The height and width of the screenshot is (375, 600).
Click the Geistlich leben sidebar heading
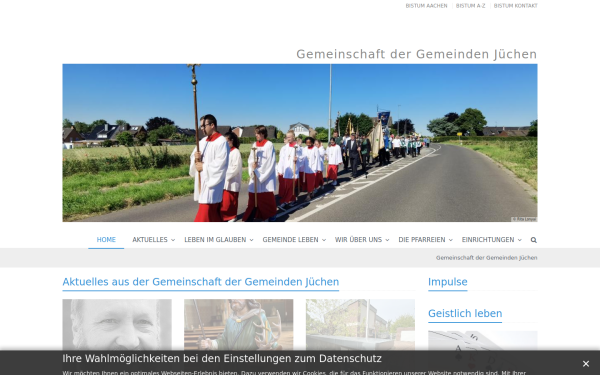pos(465,313)
